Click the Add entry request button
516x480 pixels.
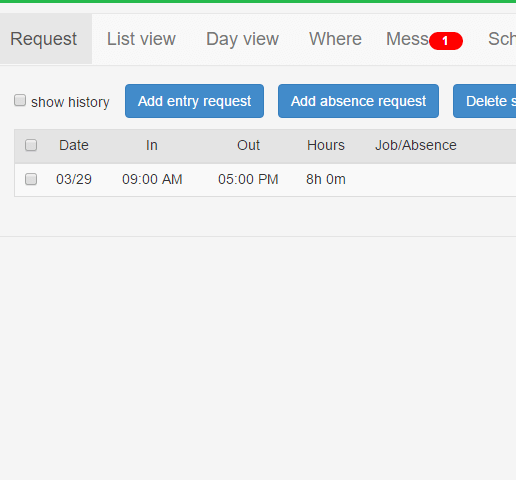tap(194, 101)
